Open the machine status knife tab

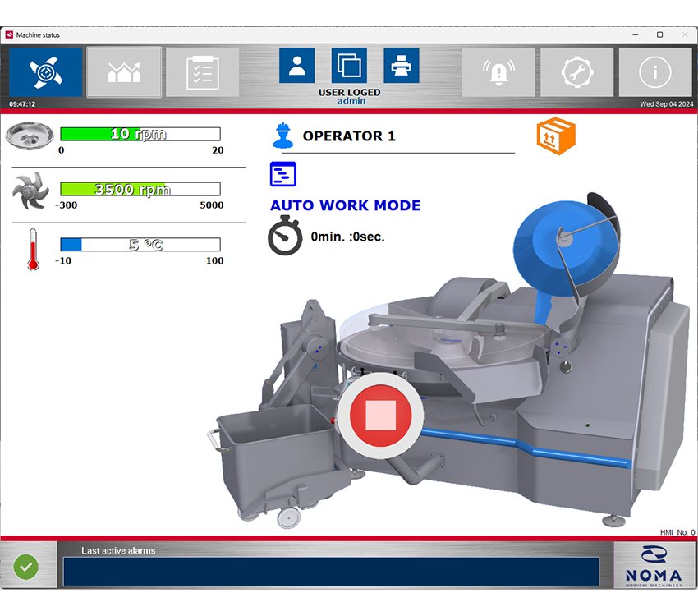pos(46,72)
